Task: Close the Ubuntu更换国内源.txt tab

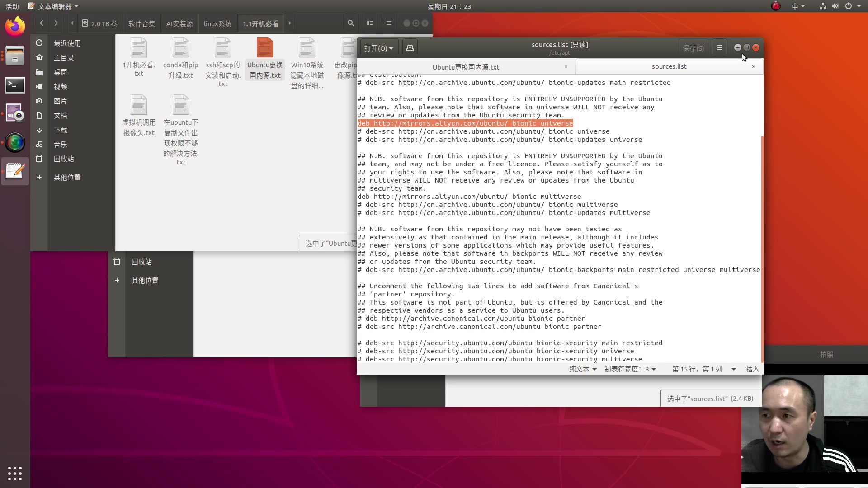Action: coord(566,66)
